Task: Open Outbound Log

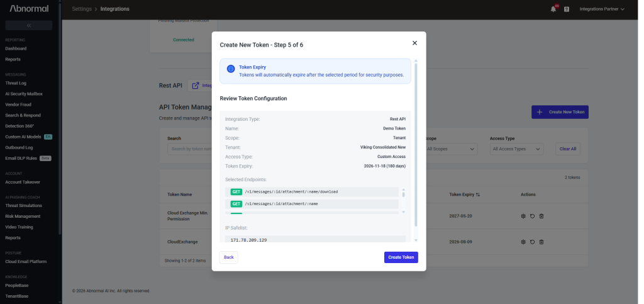Action: [19, 147]
